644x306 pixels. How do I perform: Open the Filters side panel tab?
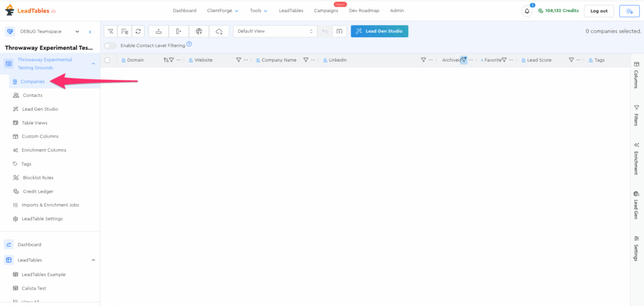[x=636, y=116]
